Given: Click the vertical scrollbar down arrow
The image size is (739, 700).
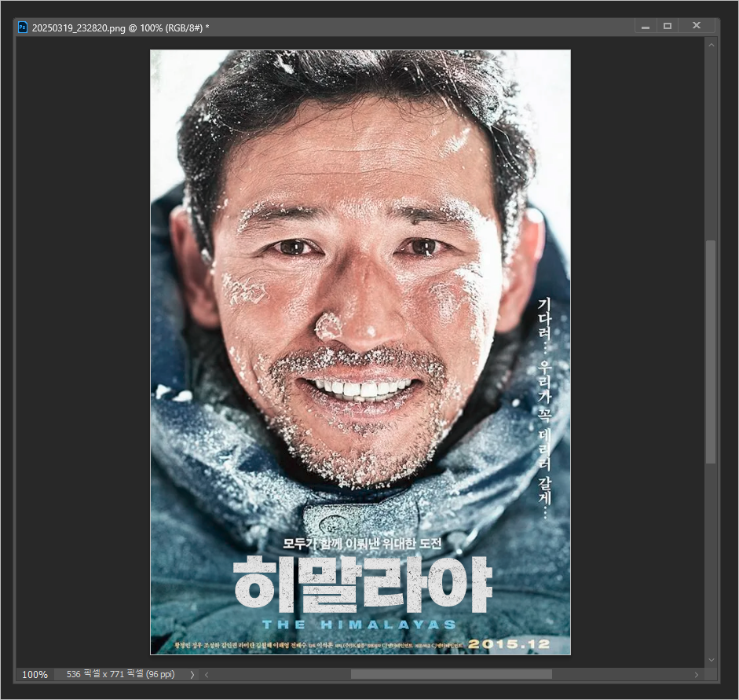Looking at the screenshot, I should [712, 660].
